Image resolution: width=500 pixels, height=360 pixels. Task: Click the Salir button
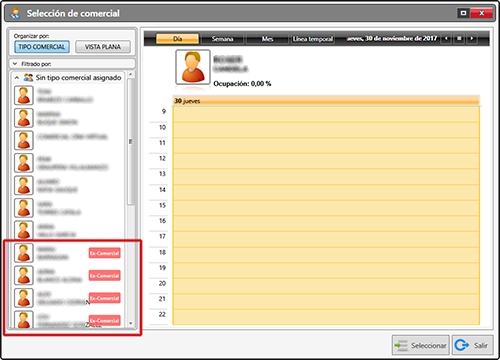click(x=473, y=345)
